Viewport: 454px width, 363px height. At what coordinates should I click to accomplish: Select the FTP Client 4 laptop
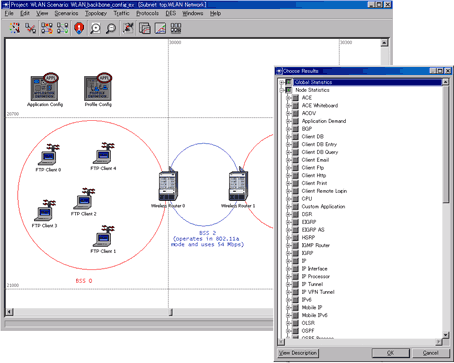click(x=104, y=153)
